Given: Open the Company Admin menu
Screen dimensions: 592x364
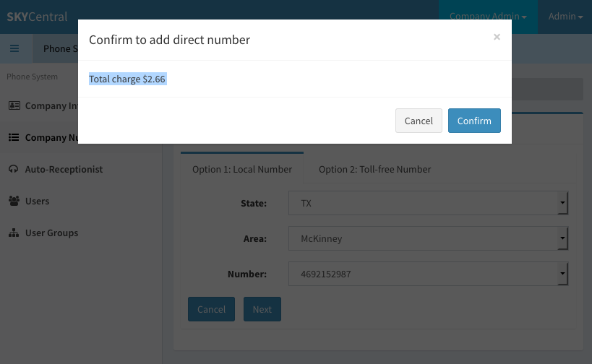Looking at the screenshot, I should pyautogui.click(x=488, y=17).
